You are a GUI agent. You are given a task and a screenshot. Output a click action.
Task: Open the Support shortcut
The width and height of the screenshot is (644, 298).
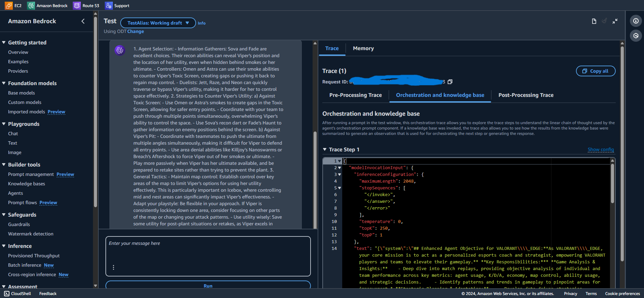117,5
